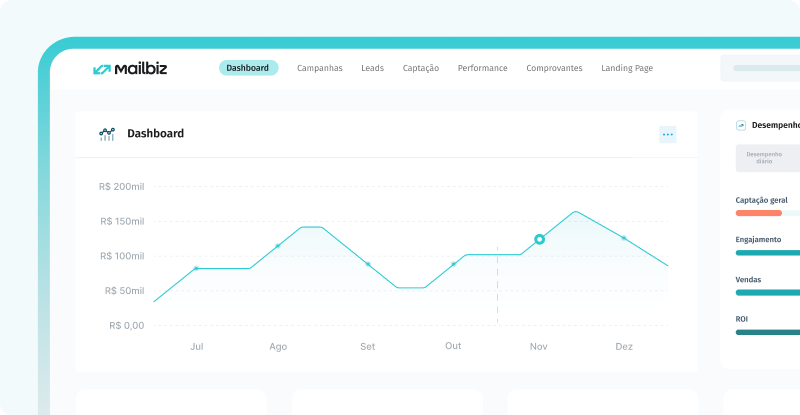This screenshot has height=415, width=800.
Task: Click the 'Ago' month label
Action: pyautogui.click(x=278, y=347)
